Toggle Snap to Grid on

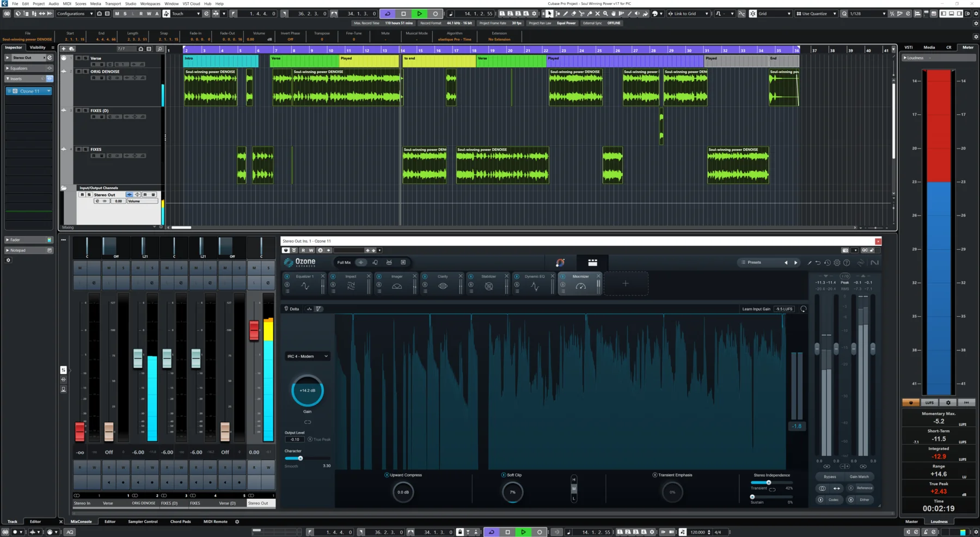coord(753,14)
